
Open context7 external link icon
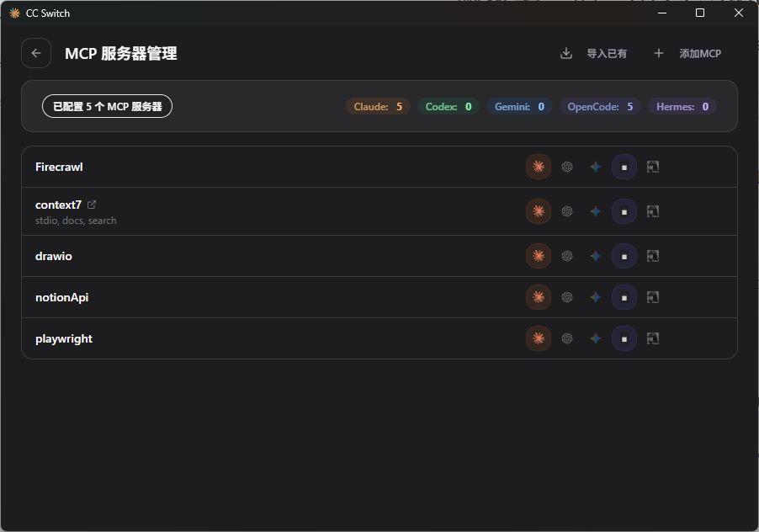[x=92, y=205]
